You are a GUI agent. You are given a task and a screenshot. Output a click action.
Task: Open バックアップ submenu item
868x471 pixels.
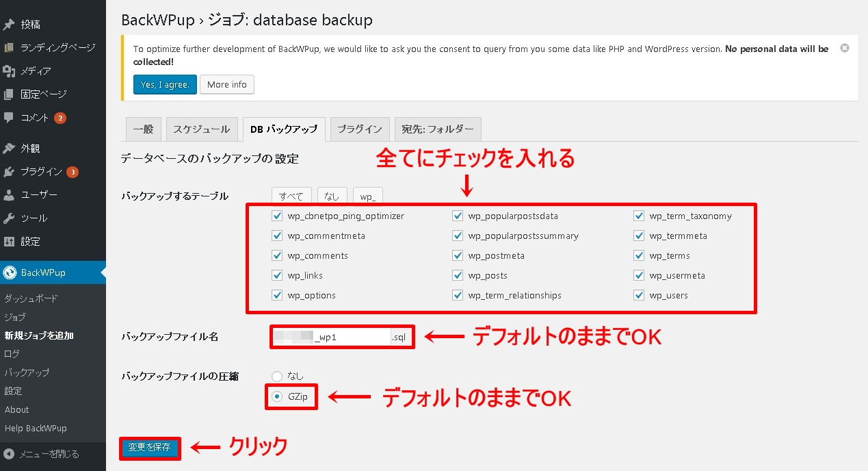(27, 372)
